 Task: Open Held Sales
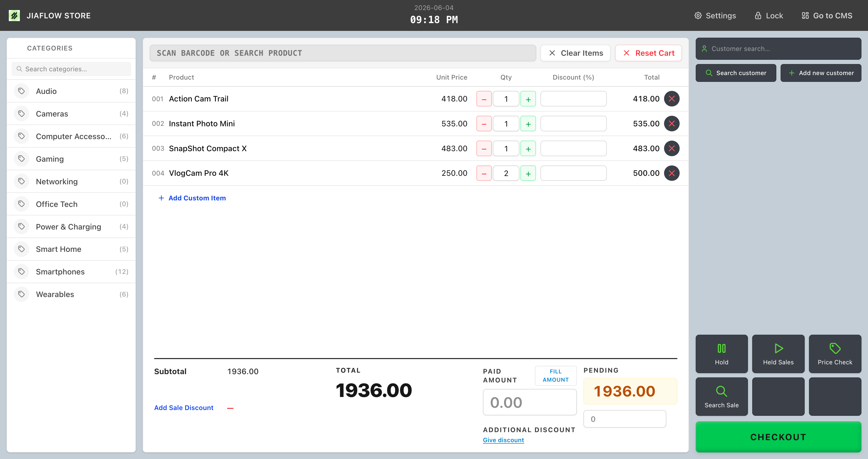coord(778,354)
